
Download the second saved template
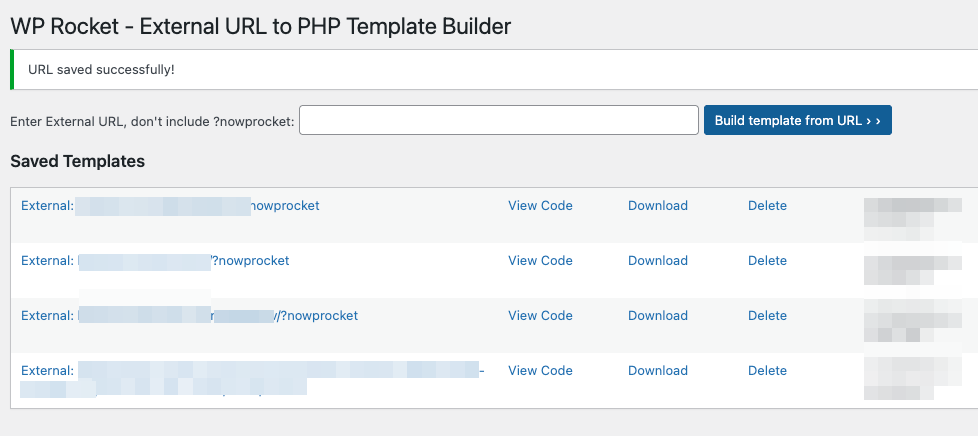[x=657, y=261]
